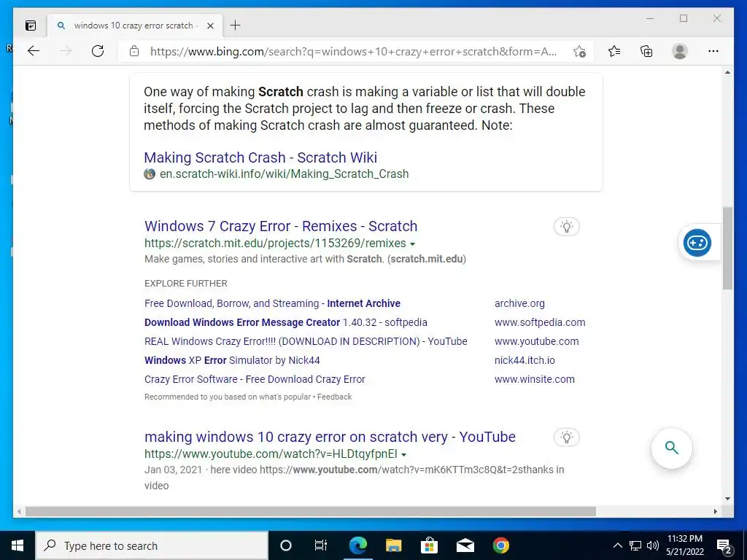Add this page to favorites star icon
Image resolution: width=747 pixels, height=560 pixels.
coord(579,52)
